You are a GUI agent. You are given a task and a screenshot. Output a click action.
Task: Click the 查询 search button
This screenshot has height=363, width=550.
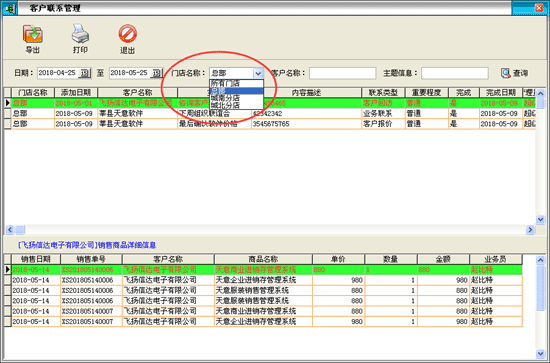tap(514, 73)
